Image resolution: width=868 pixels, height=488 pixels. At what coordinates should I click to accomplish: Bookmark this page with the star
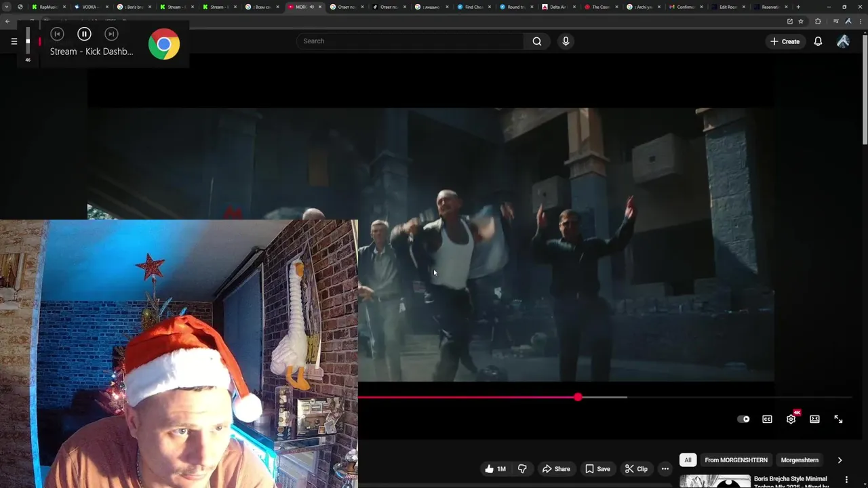(801, 21)
